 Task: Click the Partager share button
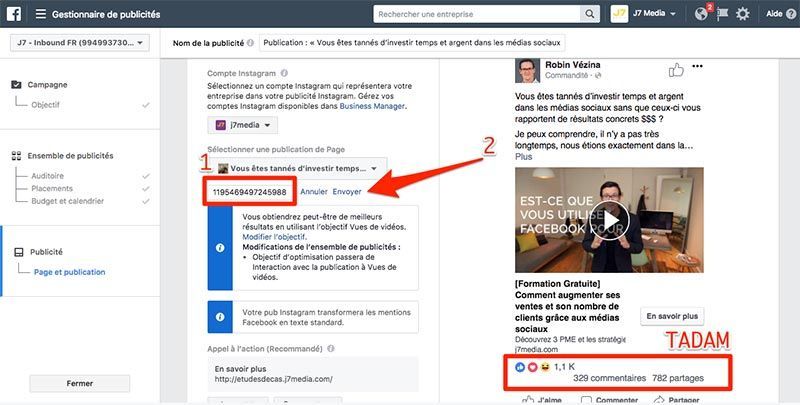[675, 400]
